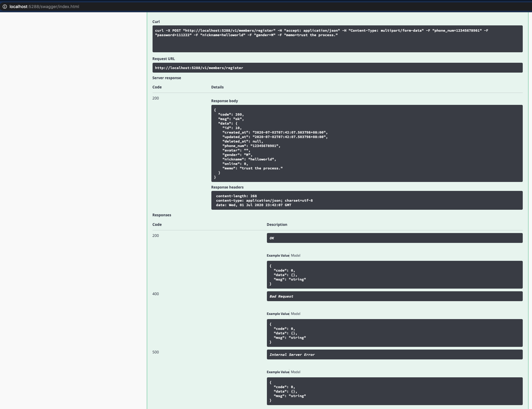Click the example JSON block under 500 error
The width and height of the screenshot is (532, 409).
point(395,391)
